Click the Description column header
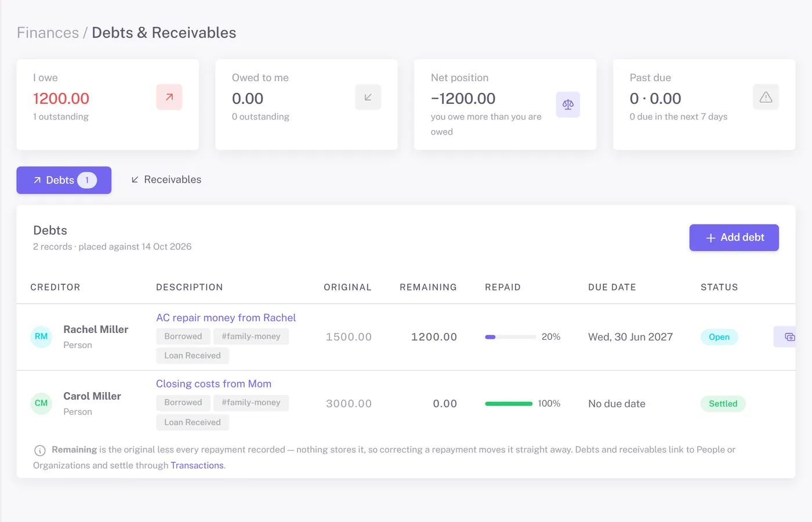This screenshot has height=522, width=812. tap(189, 287)
